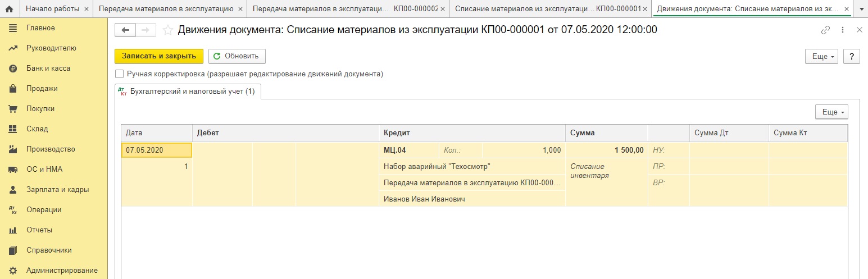Copy link to document icon
The width and height of the screenshot is (868, 279).
click(825, 30)
